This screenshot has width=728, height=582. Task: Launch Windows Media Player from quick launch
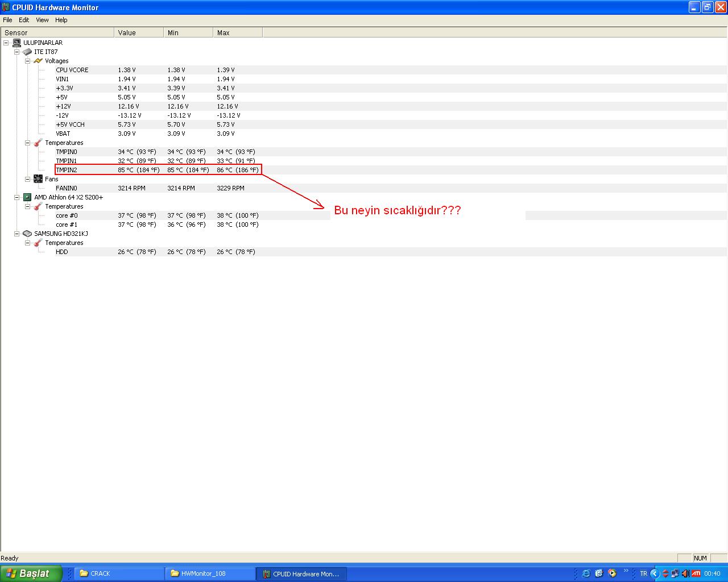point(612,573)
